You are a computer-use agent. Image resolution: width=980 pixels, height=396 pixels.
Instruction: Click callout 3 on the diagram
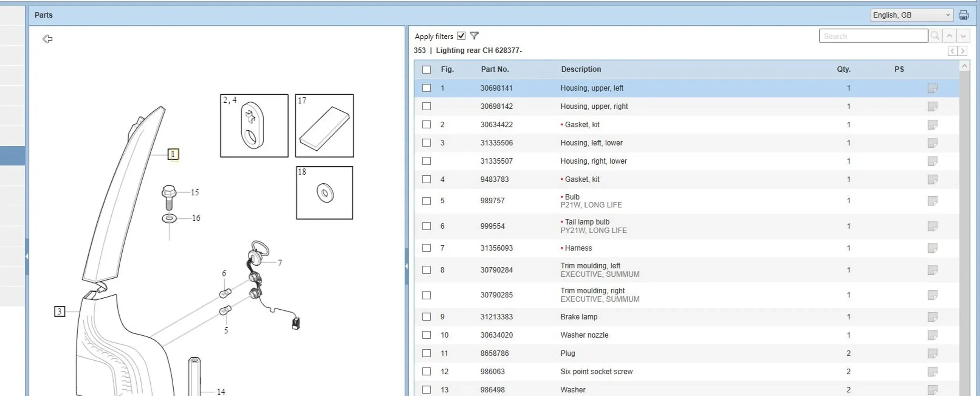click(x=59, y=311)
